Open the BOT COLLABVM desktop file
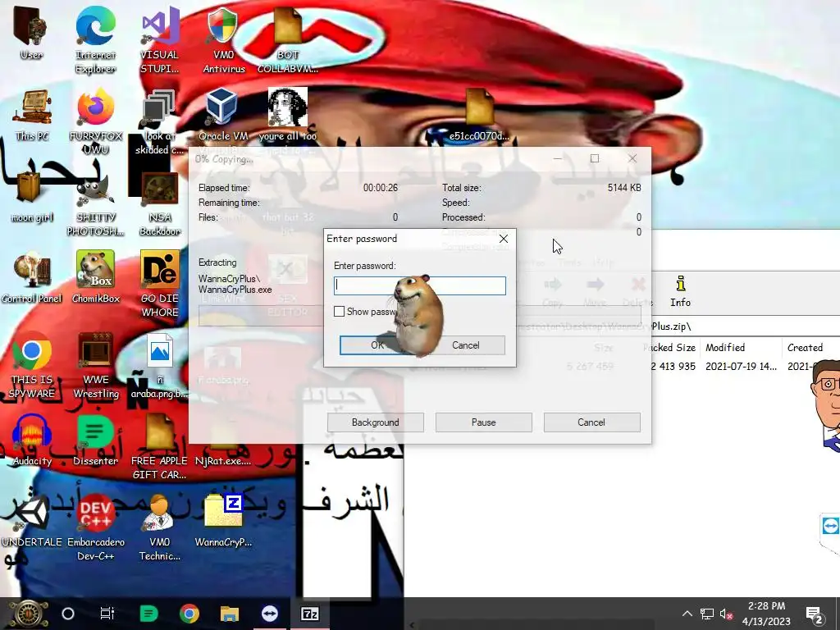 (288, 39)
